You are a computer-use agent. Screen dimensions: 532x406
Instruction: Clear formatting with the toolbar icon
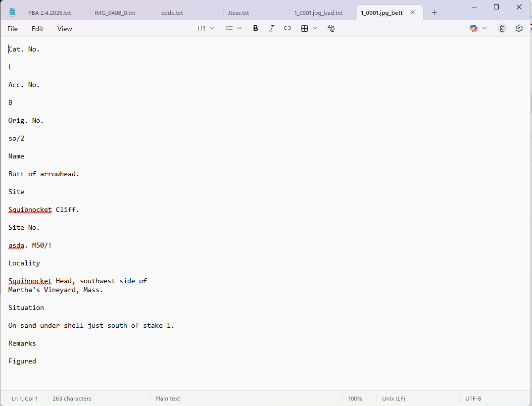pos(331,29)
